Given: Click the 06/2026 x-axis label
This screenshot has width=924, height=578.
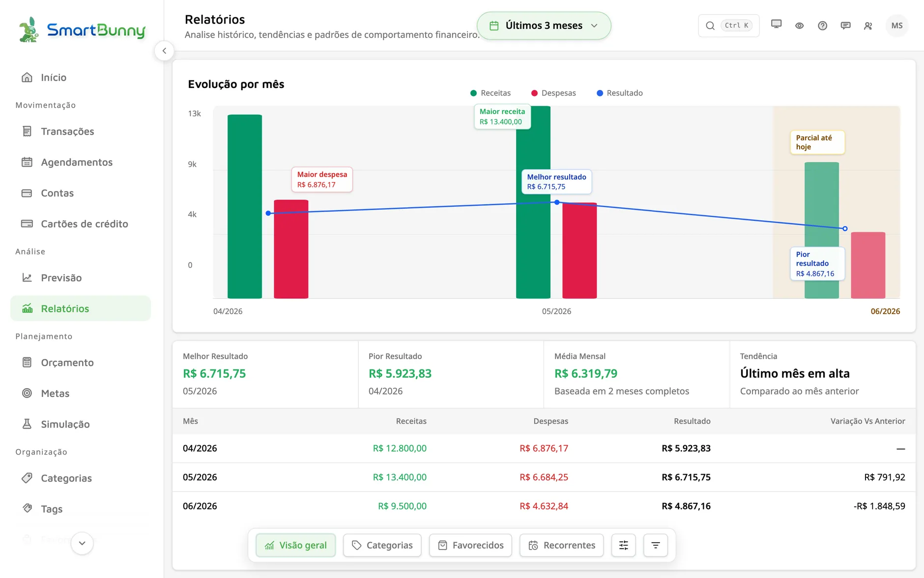Looking at the screenshot, I should (x=885, y=311).
